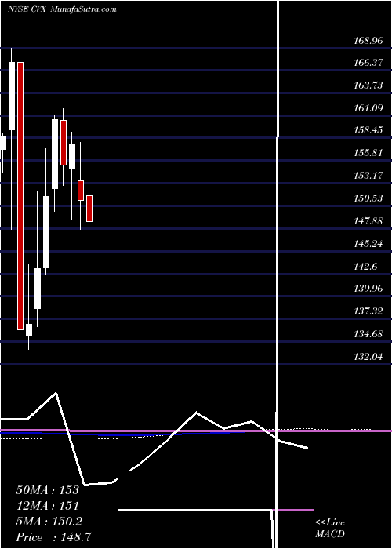Viewport: 392px width, 549px height.
Task: Select the 137.32 price level label
Action: (368, 311)
